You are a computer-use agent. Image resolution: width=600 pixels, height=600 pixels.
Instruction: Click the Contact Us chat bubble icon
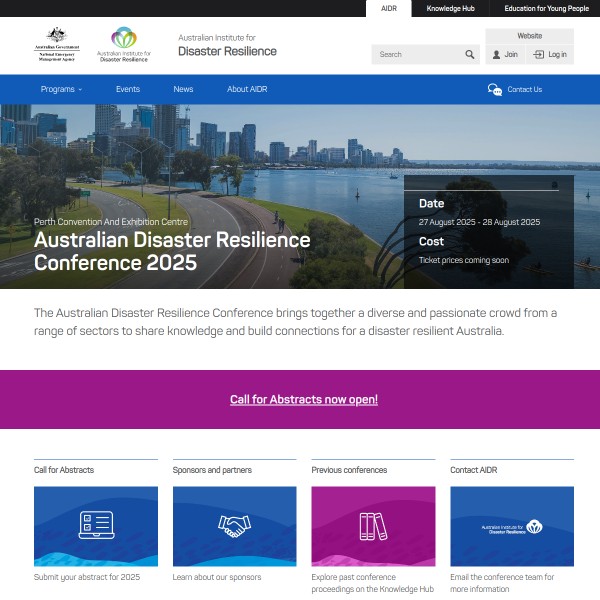pyautogui.click(x=495, y=89)
